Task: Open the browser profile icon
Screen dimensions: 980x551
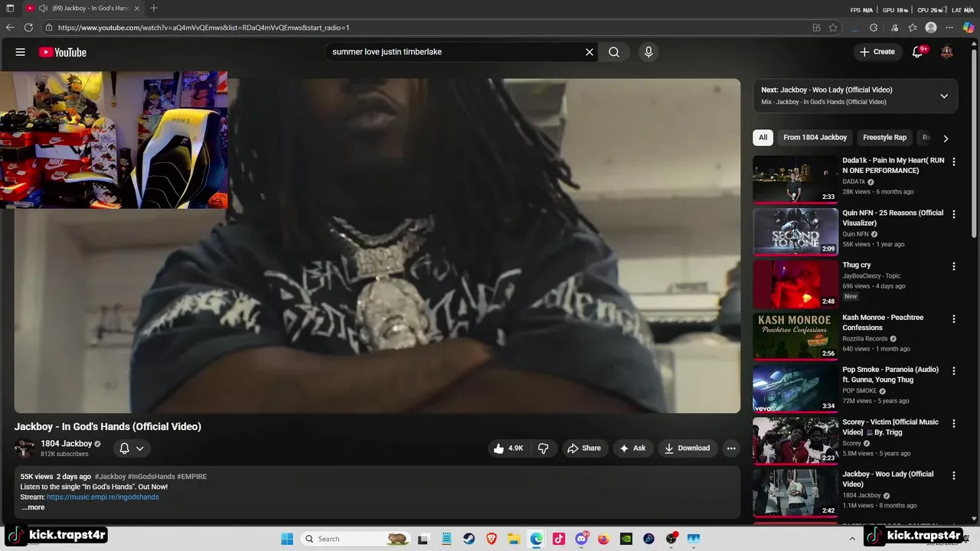Action: tap(931, 28)
